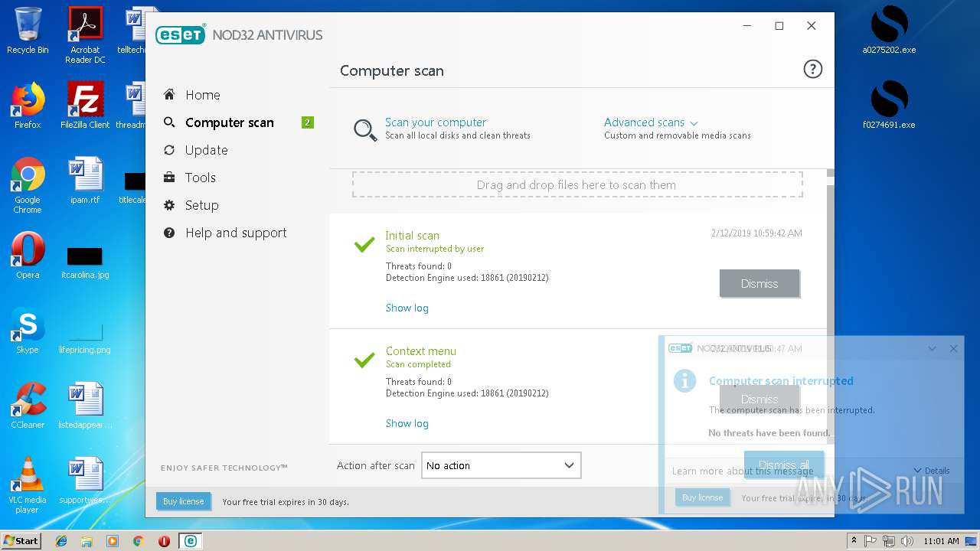
Task: Select Google Chrome desktop icon
Action: click(28, 186)
